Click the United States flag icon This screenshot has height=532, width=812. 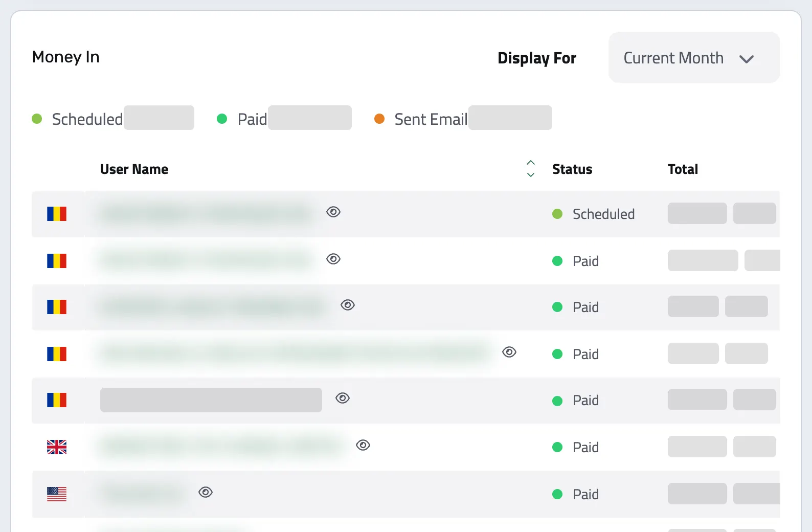[x=57, y=494]
